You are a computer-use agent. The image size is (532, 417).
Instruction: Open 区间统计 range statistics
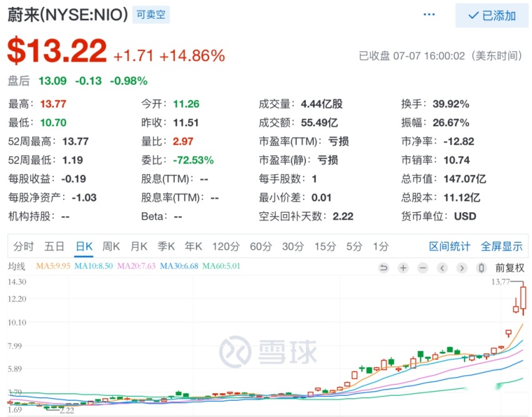coord(450,247)
